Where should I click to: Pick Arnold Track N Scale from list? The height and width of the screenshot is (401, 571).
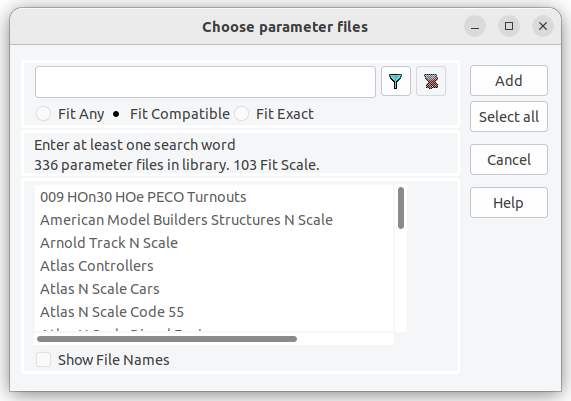tap(214, 243)
